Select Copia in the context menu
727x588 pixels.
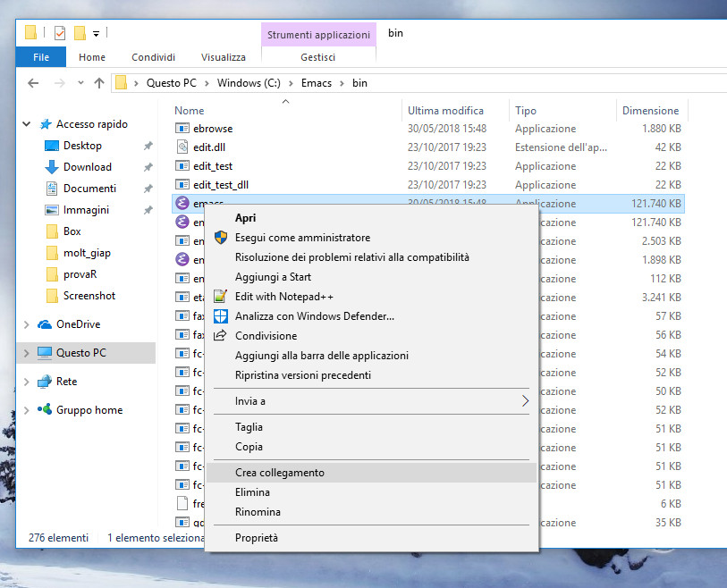point(371,447)
